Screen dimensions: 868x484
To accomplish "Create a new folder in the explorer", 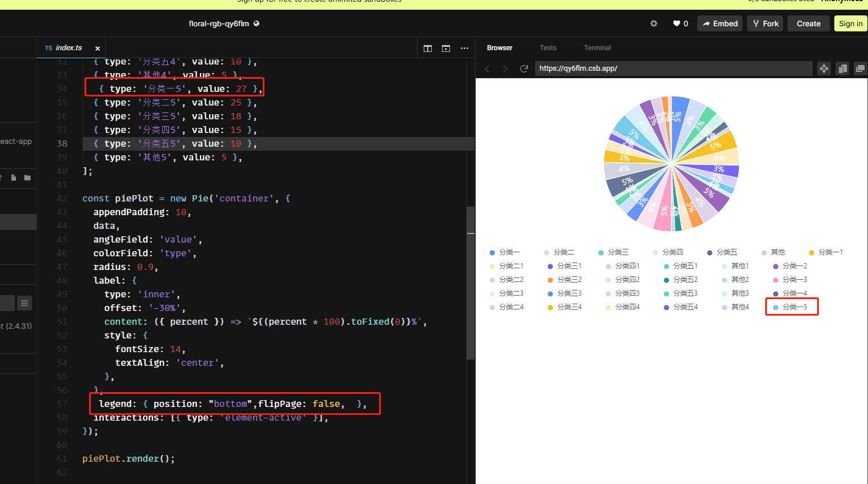I will [26, 178].
